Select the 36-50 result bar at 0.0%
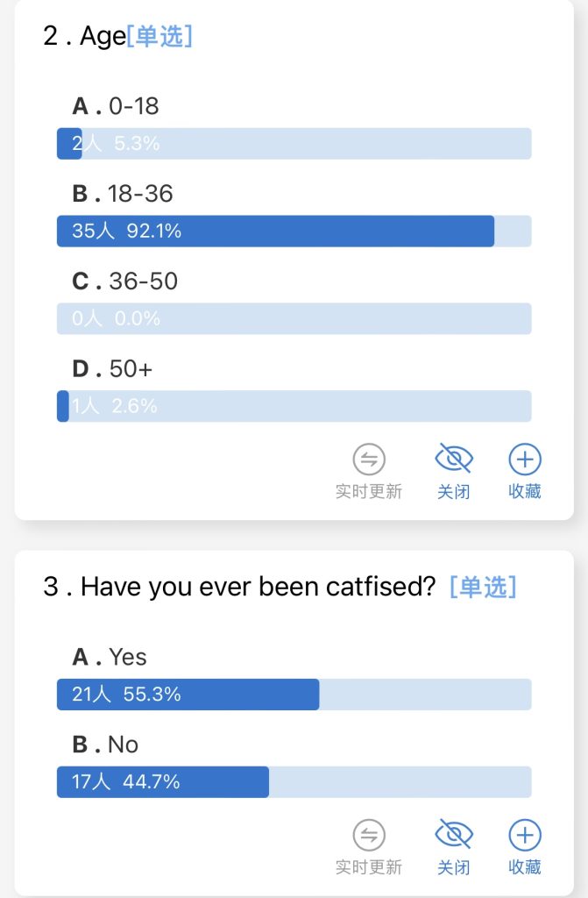This screenshot has width=588, height=898. (294, 318)
